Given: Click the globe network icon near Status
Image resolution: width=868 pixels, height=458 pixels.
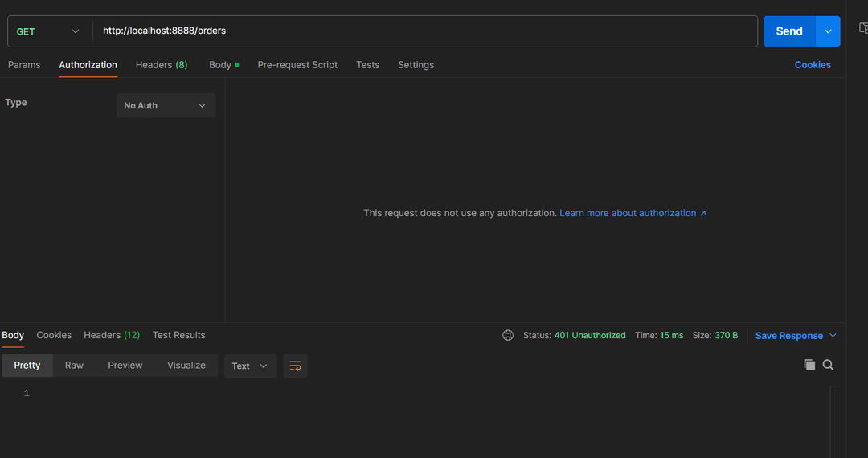Looking at the screenshot, I should tap(508, 335).
